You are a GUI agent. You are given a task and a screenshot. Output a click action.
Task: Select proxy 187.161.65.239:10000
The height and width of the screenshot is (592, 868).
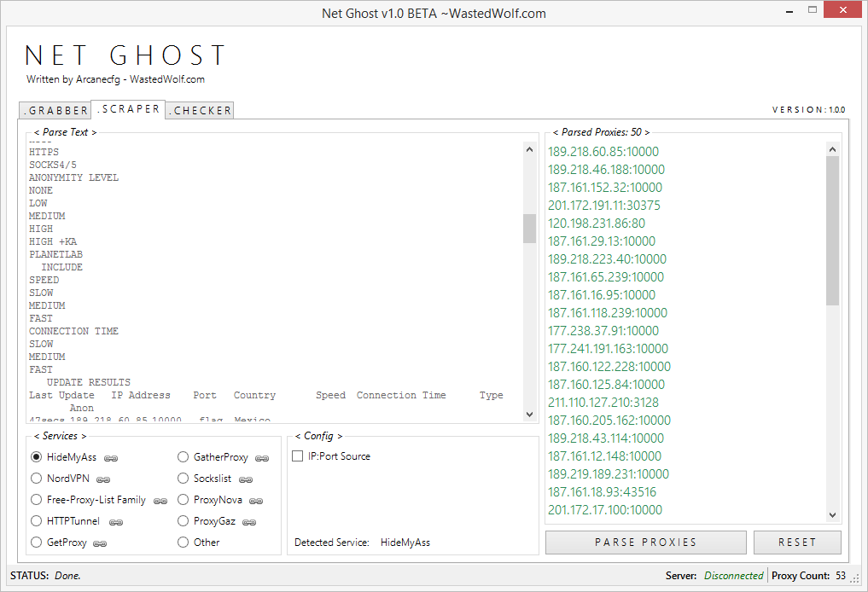click(x=606, y=276)
